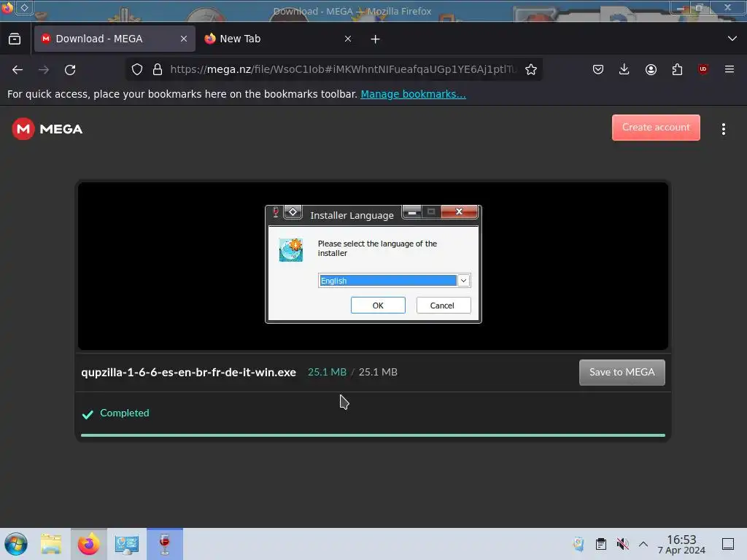747x560 pixels.
Task: Click the Firefox back arrow
Action: click(18, 70)
